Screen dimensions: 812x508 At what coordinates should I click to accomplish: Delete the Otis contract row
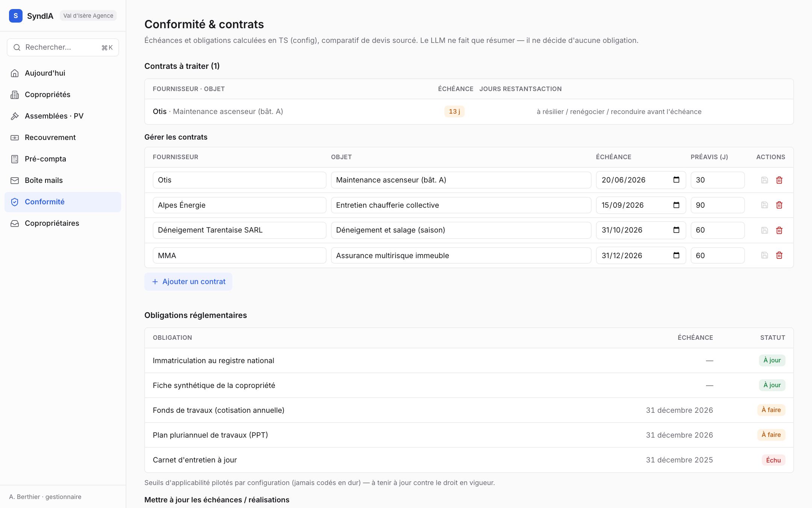click(779, 180)
